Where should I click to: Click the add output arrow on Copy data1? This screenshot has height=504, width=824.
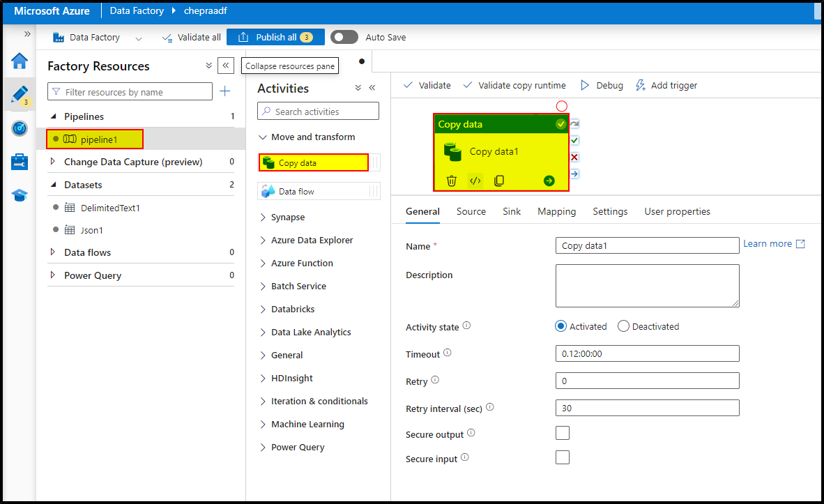[x=549, y=181]
